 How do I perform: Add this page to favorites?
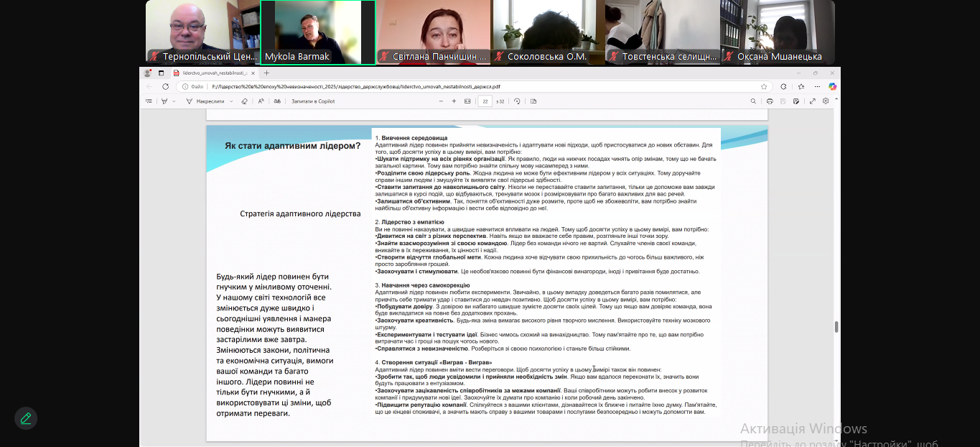click(x=764, y=86)
